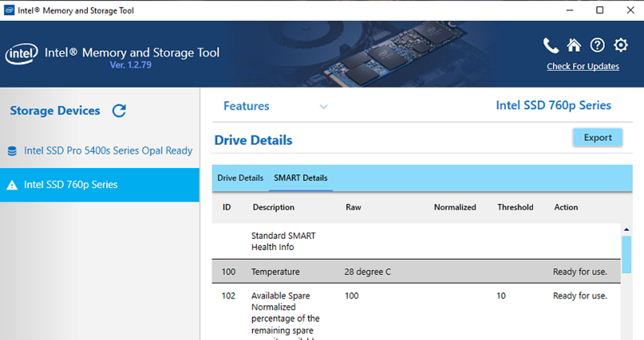
Task: Select the Temperature row with ID 100
Action: click(x=415, y=272)
